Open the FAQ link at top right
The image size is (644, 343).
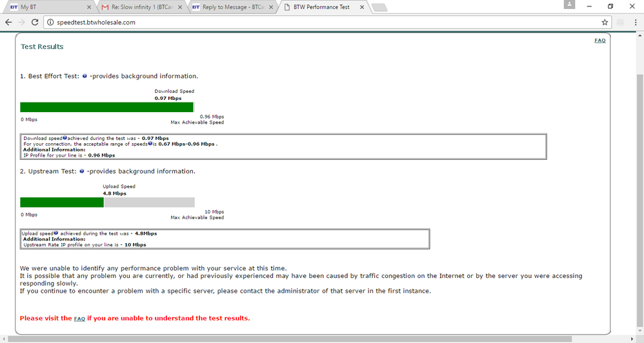click(x=599, y=40)
